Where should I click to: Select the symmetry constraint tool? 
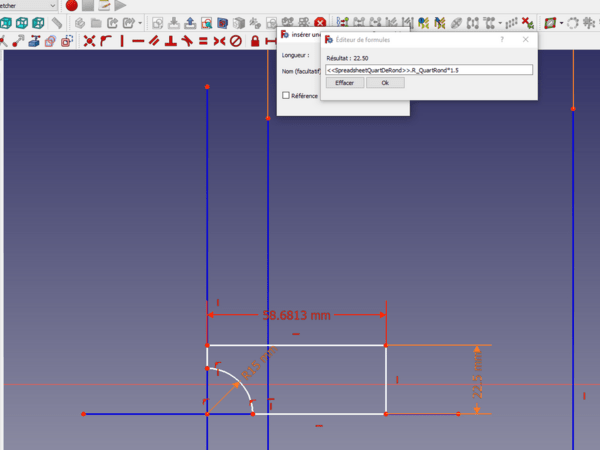[219, 41]
